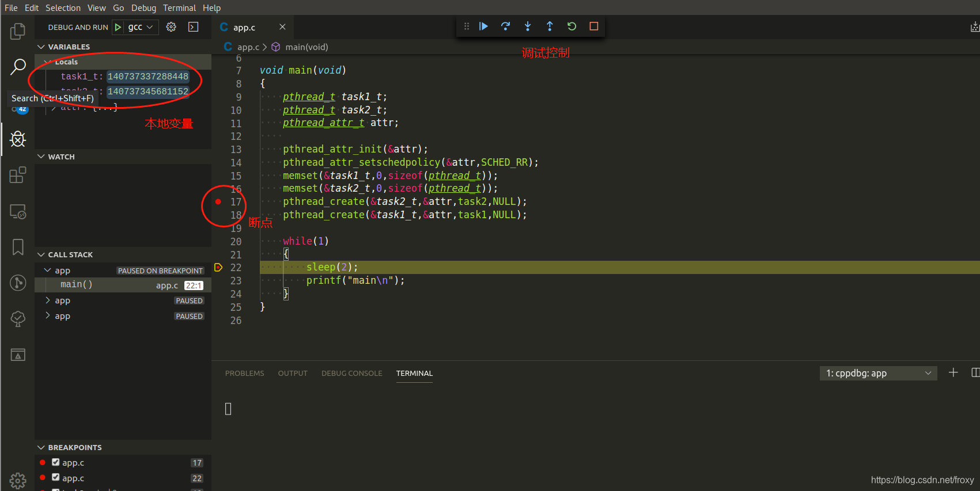
Task: Step Into in debug toolbar
Action: pos(528,26)
